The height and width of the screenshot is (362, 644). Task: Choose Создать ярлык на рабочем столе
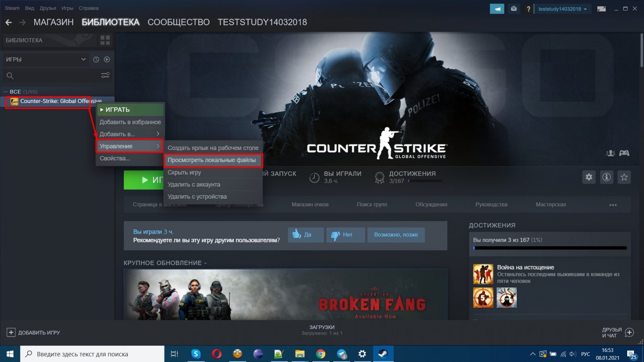[x=213, y=148]
